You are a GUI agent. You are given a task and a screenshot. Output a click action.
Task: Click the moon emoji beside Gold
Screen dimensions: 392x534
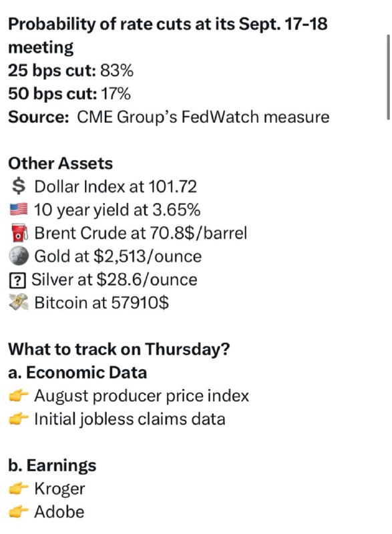pos(19,256)
